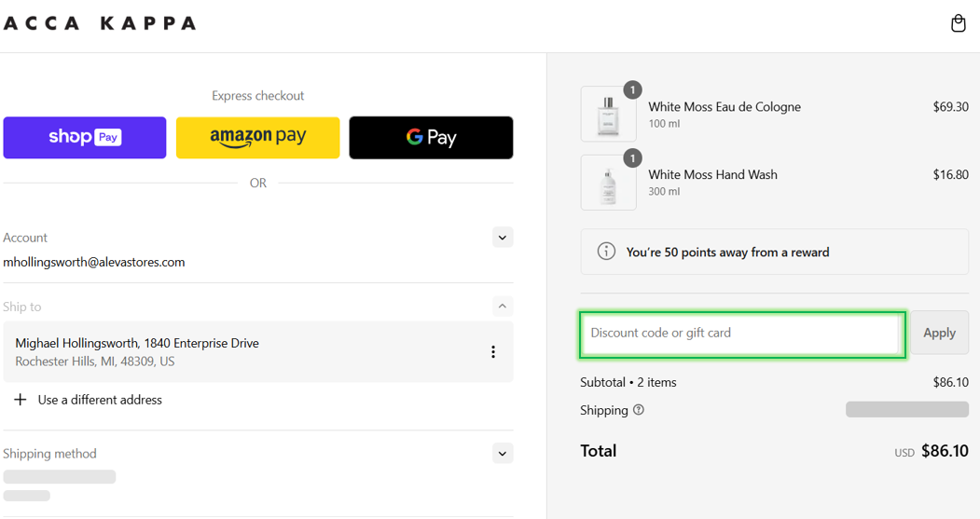Focus the discount code or gift card field
Image resolution: width=980 pixels, height=519 pixels.
[742, 334]
